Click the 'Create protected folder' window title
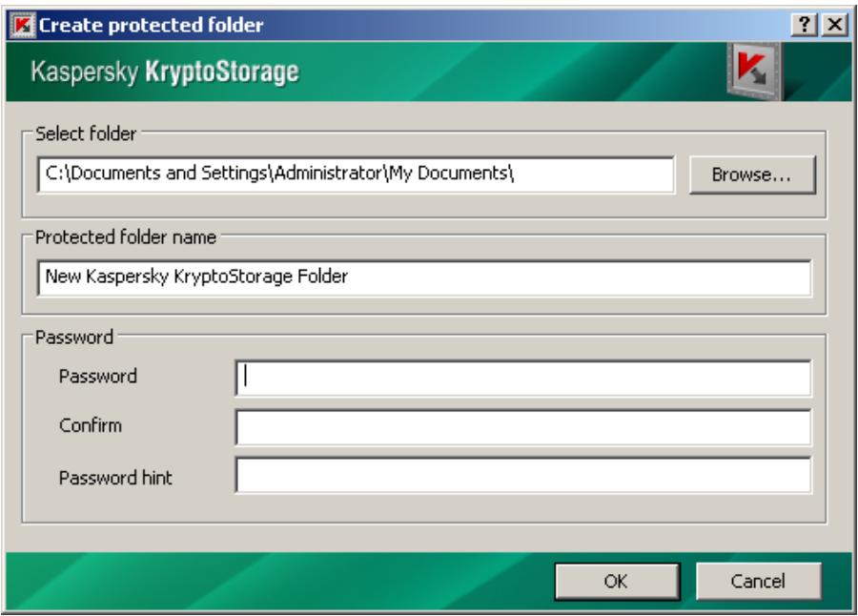 point(151,25)
